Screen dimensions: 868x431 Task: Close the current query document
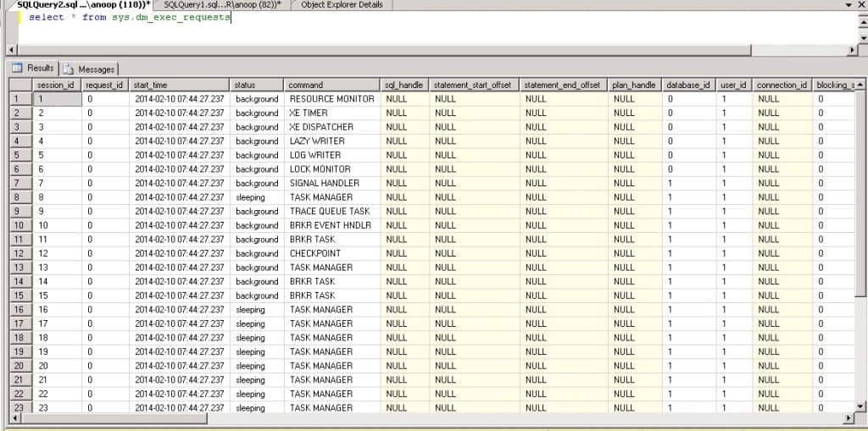pyautogui.click(x=860, y=5)
